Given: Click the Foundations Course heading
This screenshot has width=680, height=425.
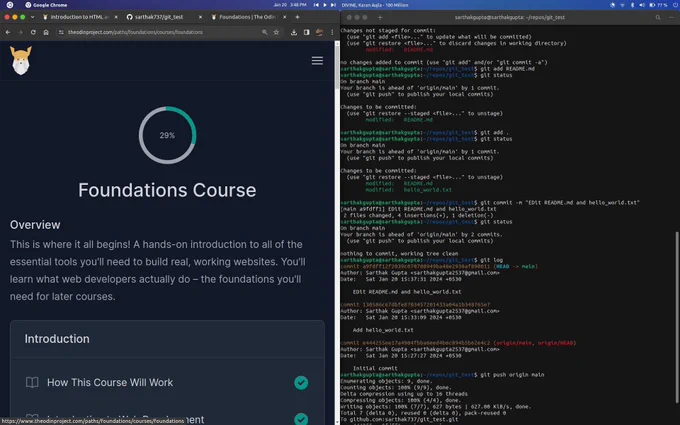Looking at the screenshot, I should point(167,190).
